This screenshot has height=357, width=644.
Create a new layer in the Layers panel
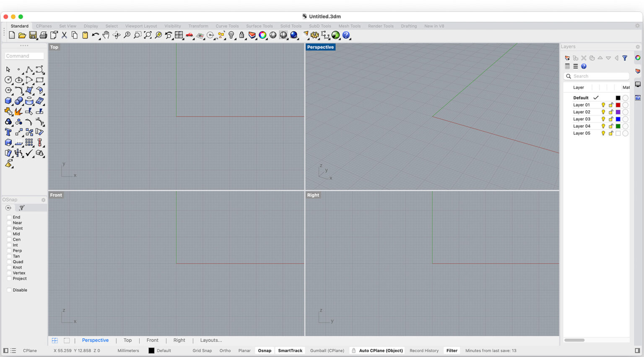(x=567, y=58)
